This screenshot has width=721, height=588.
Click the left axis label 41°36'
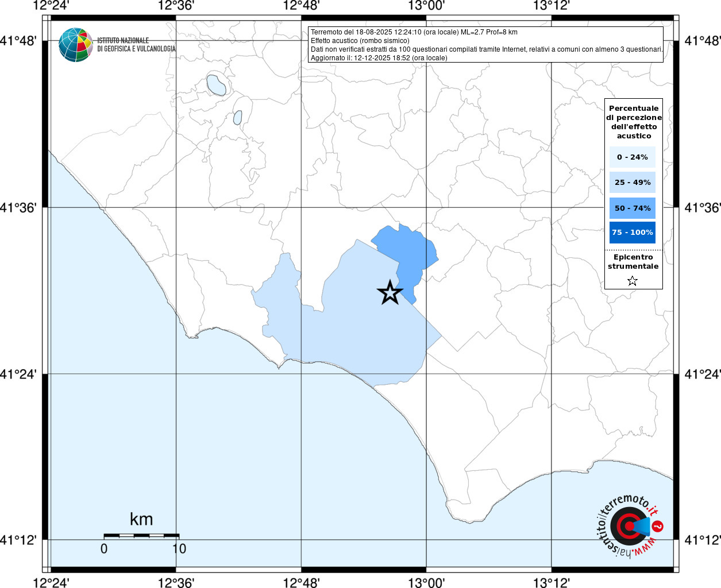coord(18,207)
